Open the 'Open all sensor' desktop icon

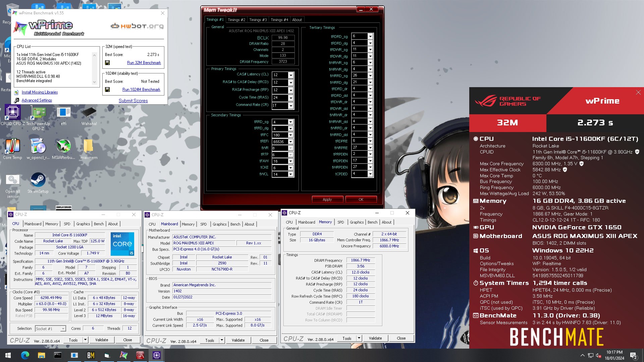(13, 185)
